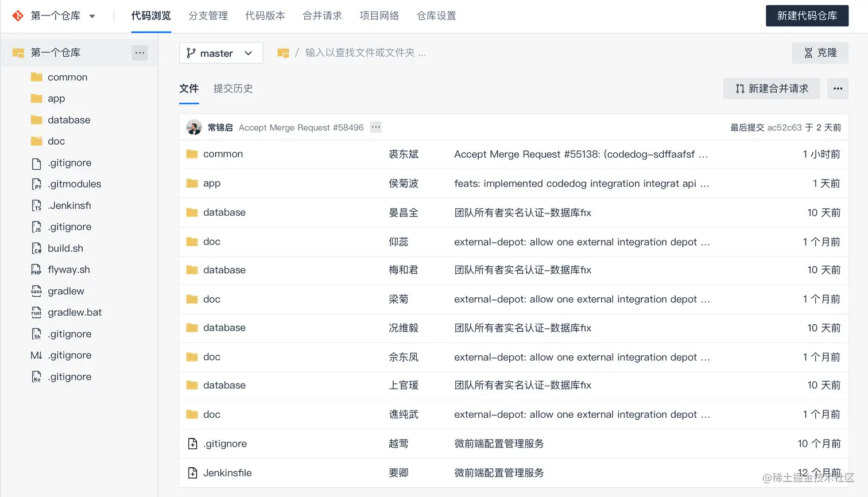
Task: Click the 新建合并请求 button
Action: pyautogui.click(x=772, y=88)
